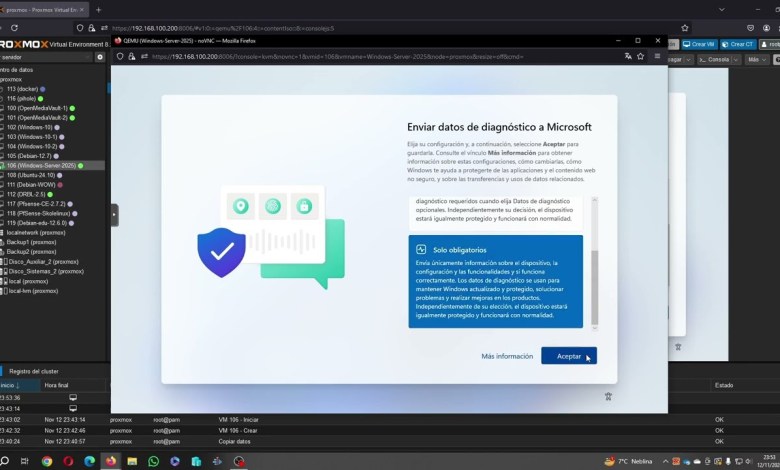The width and height of the screenshot is (780, 470).
Task: Switch to Registro del cluster tab
Action: 33,371
